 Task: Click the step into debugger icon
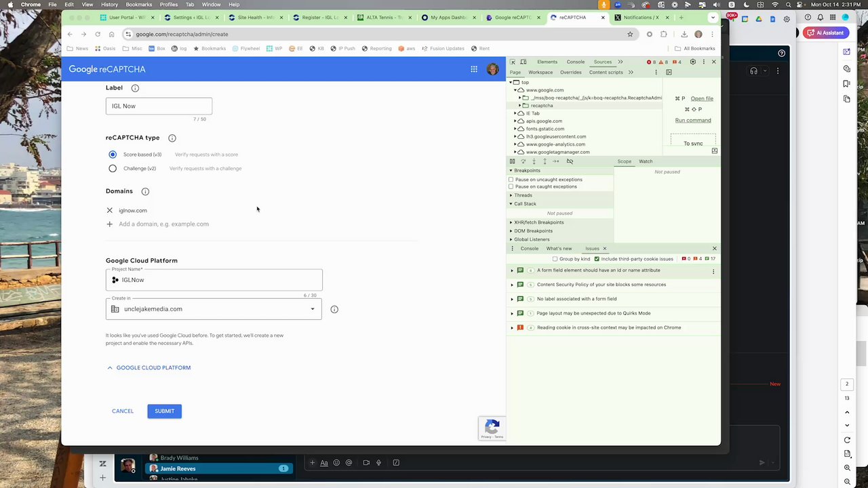coord(534,161)
